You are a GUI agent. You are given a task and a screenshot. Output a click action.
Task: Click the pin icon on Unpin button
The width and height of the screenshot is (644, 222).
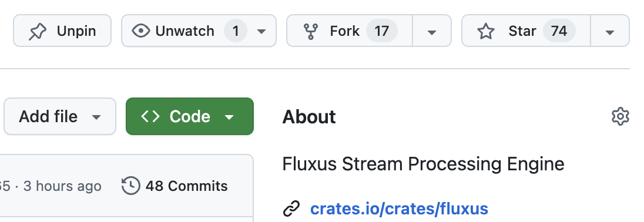pos(38,31)
